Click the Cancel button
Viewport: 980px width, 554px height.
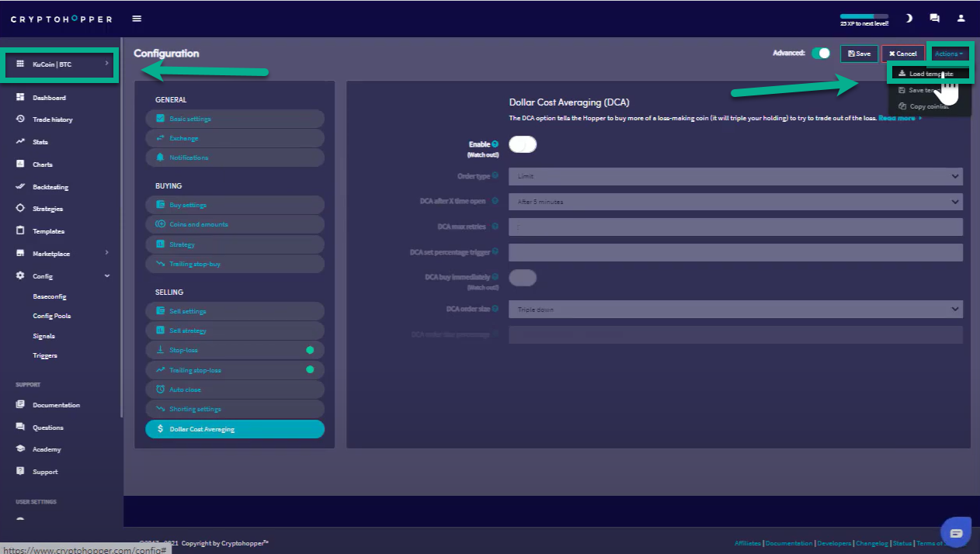pos(902,54)
